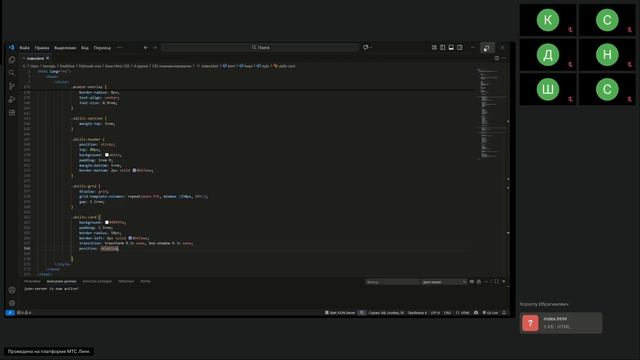Toggle the secondary side bar
Image resolution: width=640 pixels, height=360 pixels.
[x=460, y=47]
